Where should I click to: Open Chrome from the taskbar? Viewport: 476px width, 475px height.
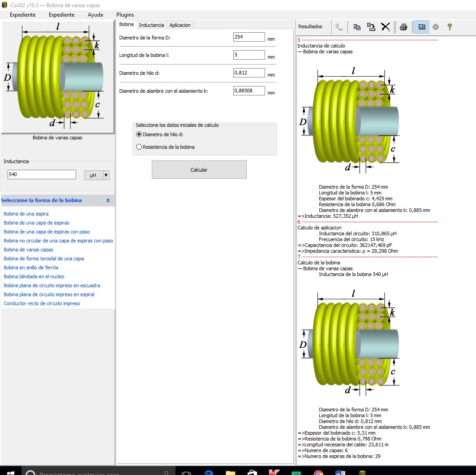318,472
